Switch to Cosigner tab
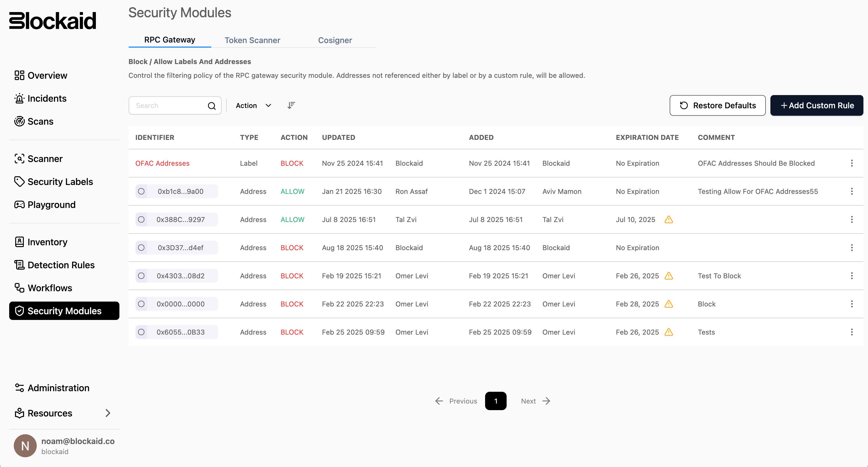868x467 pixels. click(x=335, y=40)
